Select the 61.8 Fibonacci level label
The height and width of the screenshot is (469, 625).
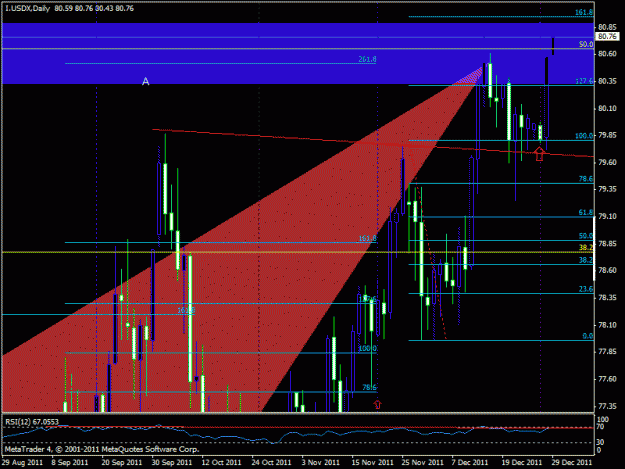(x=586, y=213)
